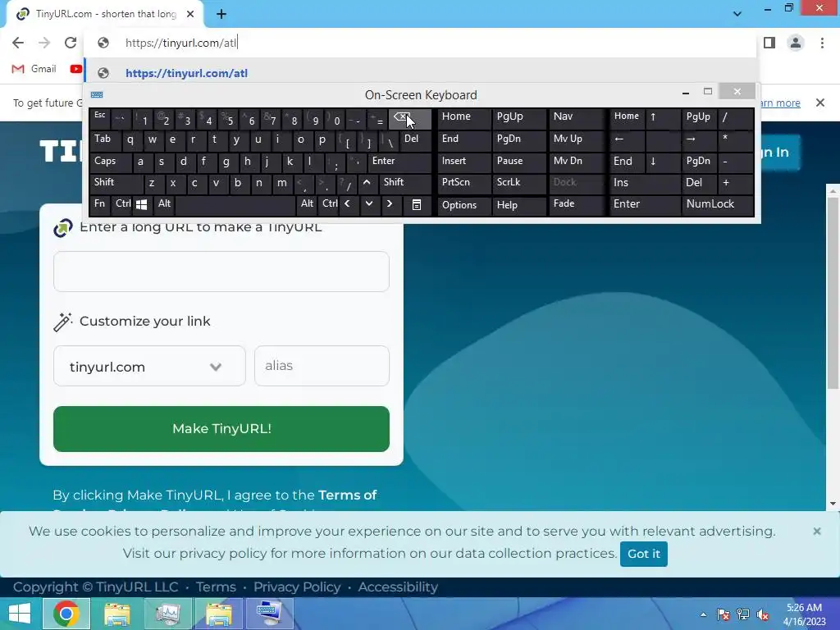Click the main Enter key
The height and width of the screenshot is (630, 840).
399,162
